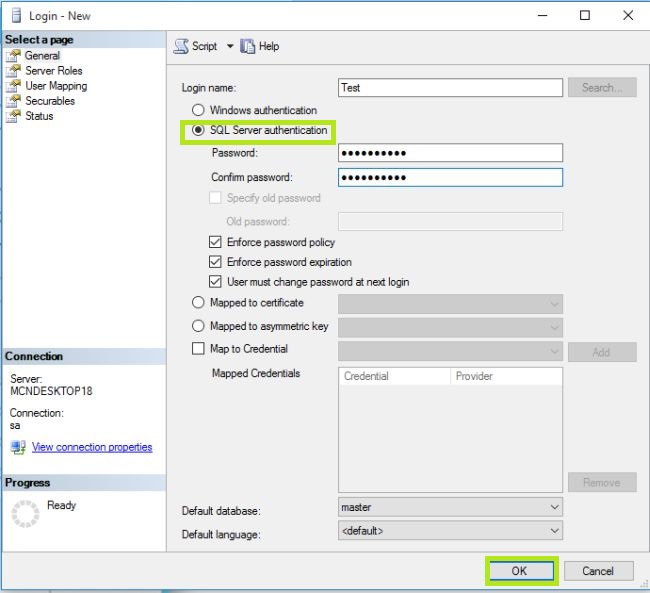Uncheck Enforce password expiration

tap(215, 262)
